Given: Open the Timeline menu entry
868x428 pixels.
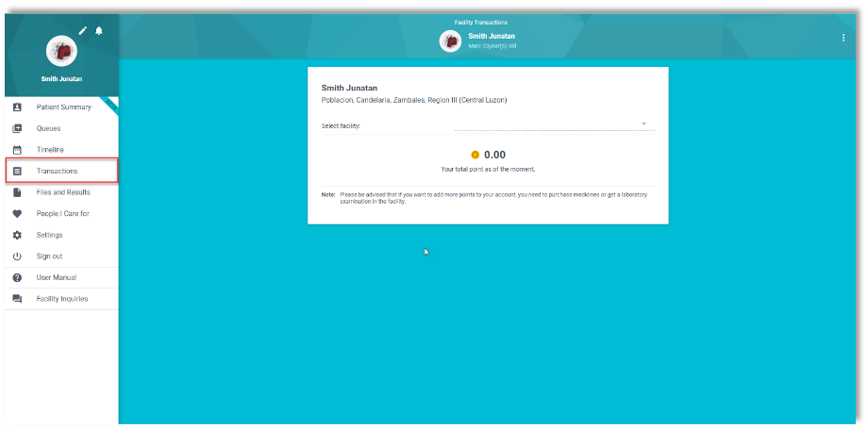Looking at the screenshot, I should click(x=50, y=150).
